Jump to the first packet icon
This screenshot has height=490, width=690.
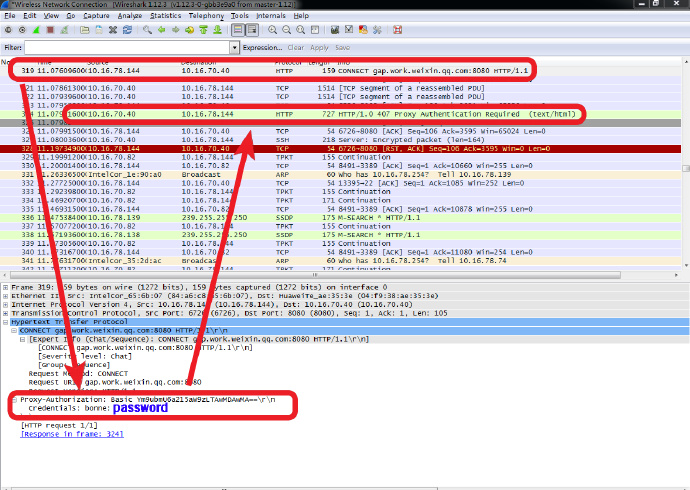point(203,30)
